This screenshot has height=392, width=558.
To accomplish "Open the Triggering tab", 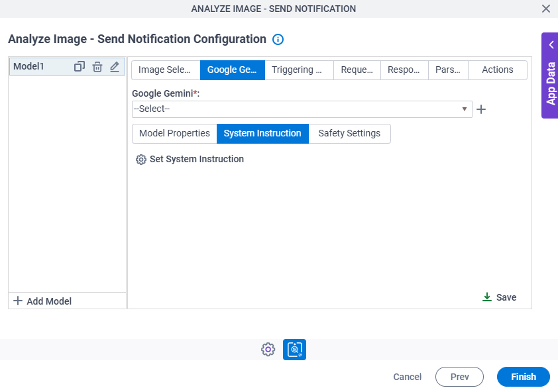I will 300,70.
